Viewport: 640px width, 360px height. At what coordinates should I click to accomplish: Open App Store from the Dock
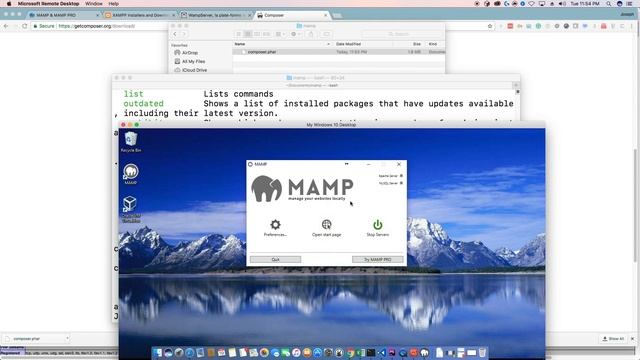point(317,353)
